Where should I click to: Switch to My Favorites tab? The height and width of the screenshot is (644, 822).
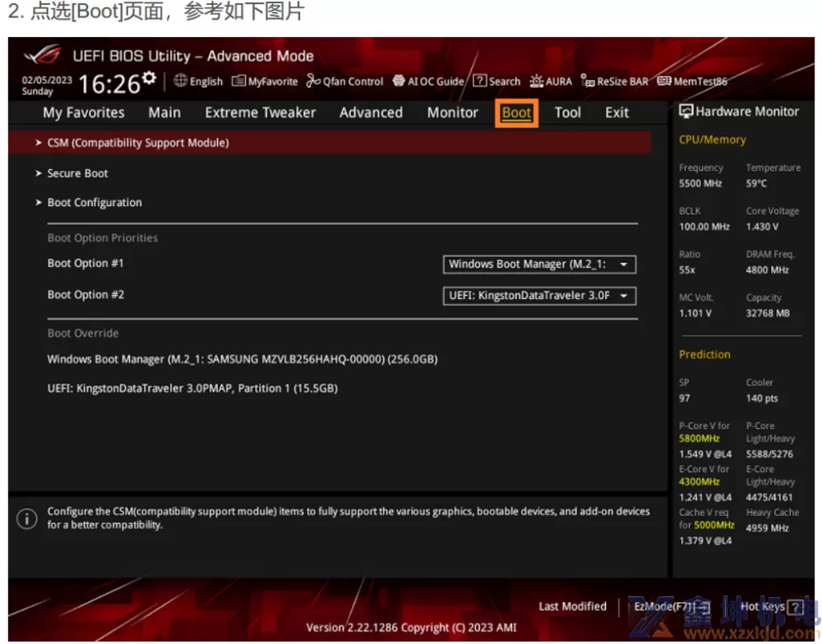[84, 113]
